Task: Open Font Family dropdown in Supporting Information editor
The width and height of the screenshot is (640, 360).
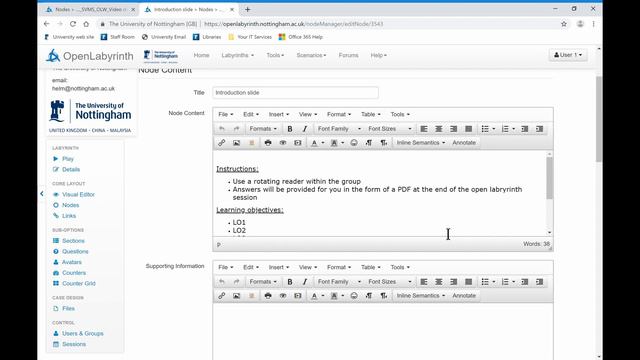Action: click(x=339, y=282)
